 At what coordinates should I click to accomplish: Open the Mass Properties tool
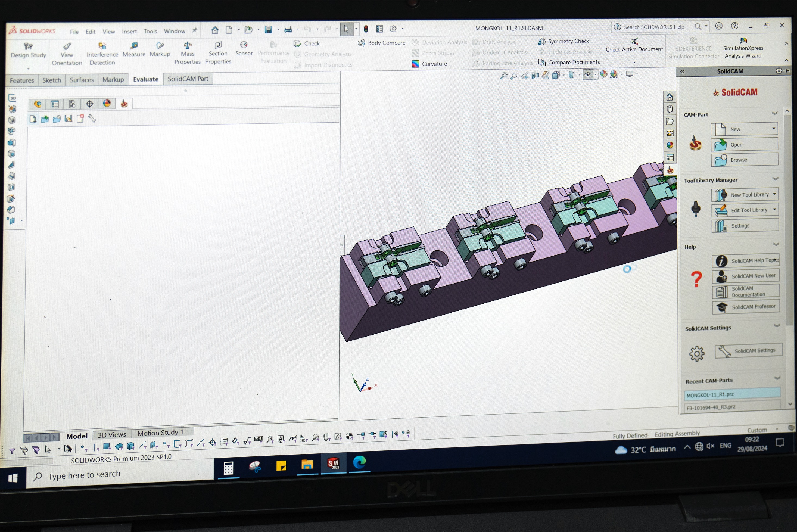(188, 45)
